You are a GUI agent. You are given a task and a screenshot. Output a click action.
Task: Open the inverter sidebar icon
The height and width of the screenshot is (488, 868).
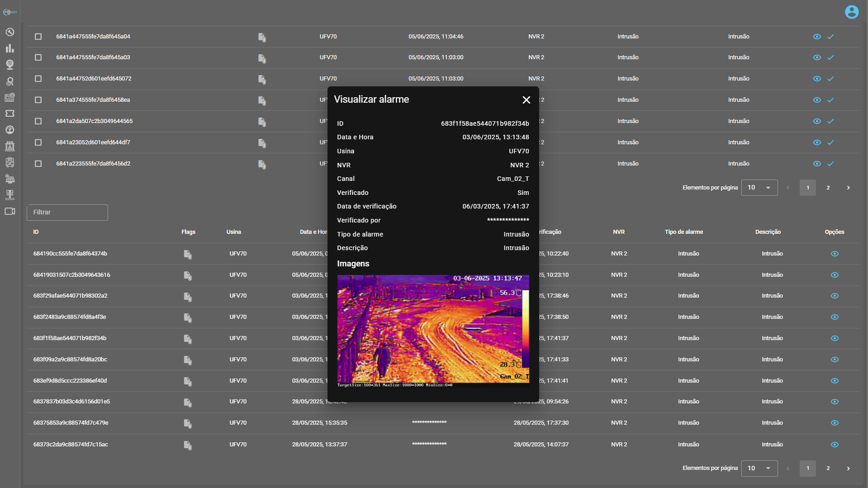pos(9,162)
